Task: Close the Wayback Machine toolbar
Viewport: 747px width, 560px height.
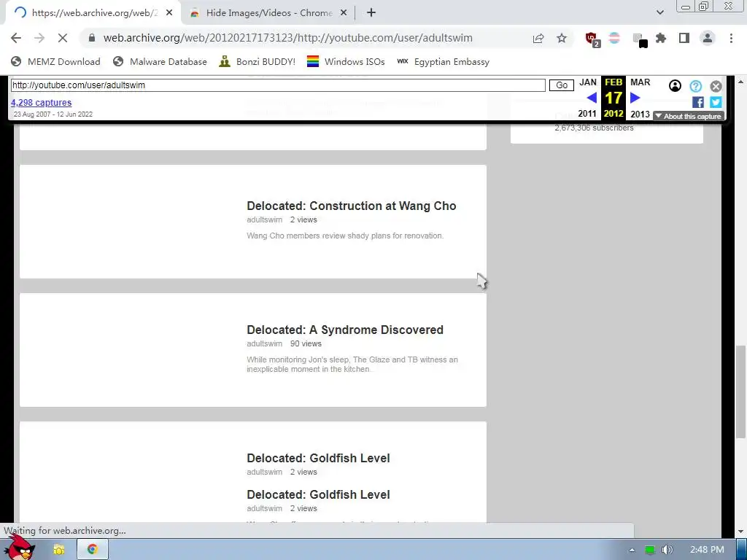Action: point(716,86)
